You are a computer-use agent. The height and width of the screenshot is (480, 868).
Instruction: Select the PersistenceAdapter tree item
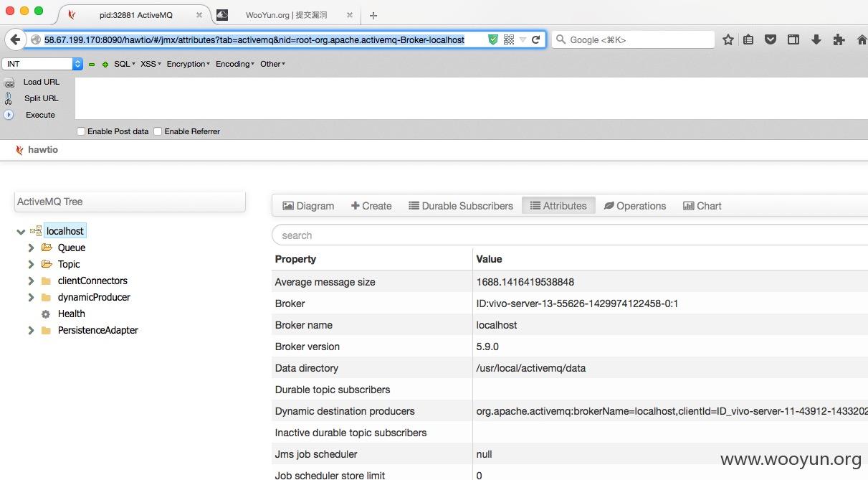point(98,330)
